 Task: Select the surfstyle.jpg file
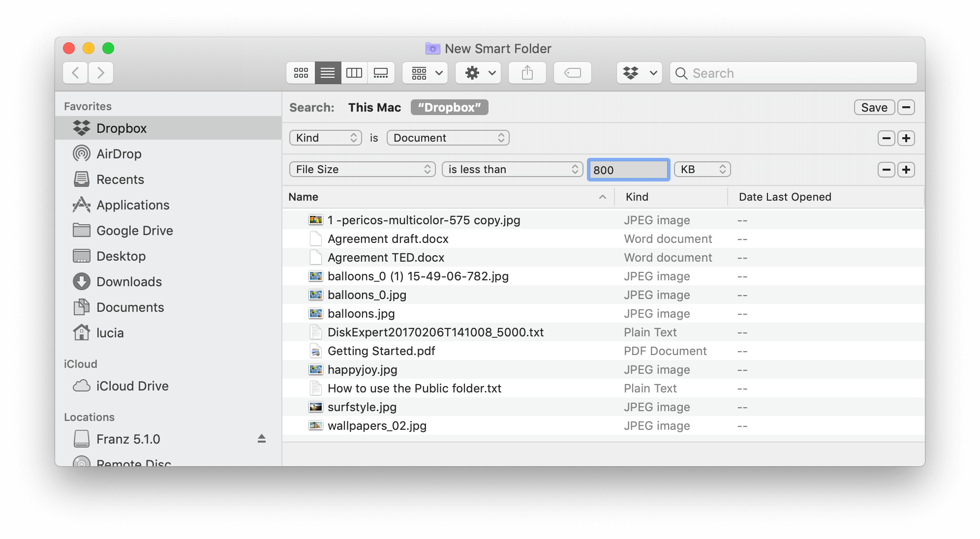coord(604,407)
